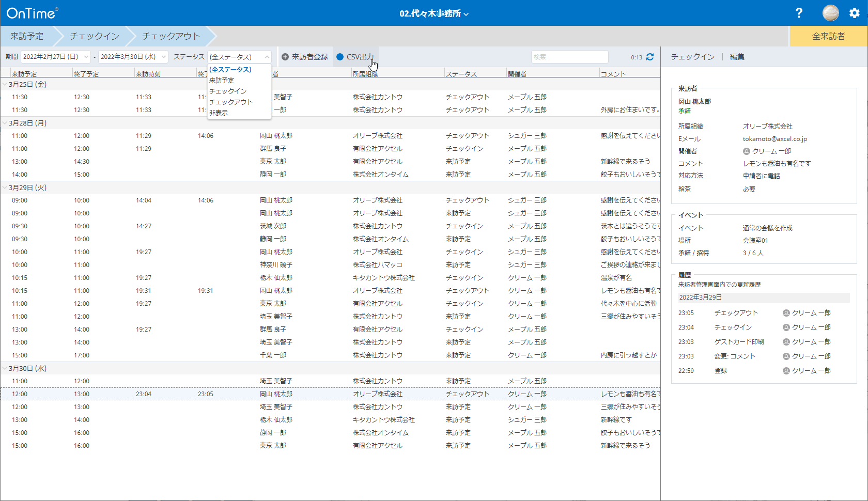
Task: Open the settings gear icon
Action: point(855,12)
